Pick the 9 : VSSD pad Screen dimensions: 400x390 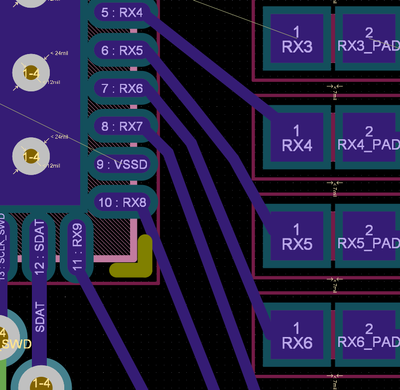coord(122,164)
